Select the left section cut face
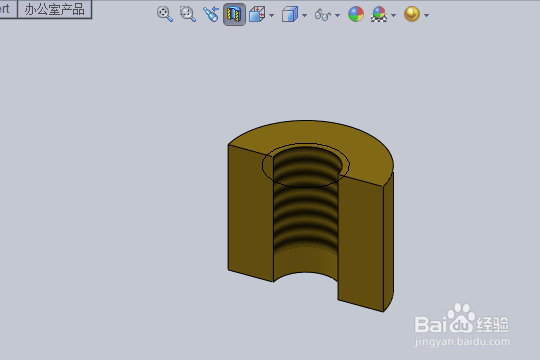Viewport: 540px width, 360px height. pyautogui.click(x=250, y=214)
